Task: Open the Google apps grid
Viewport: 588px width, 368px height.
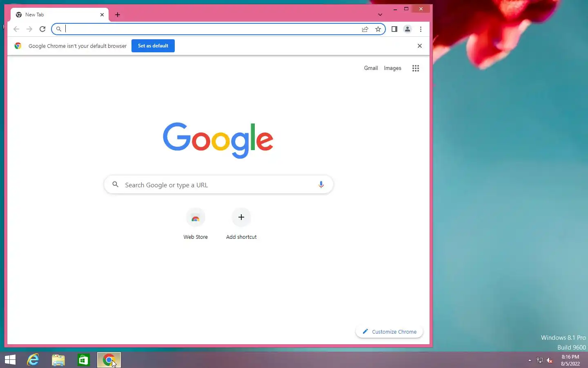Action: 416,68
